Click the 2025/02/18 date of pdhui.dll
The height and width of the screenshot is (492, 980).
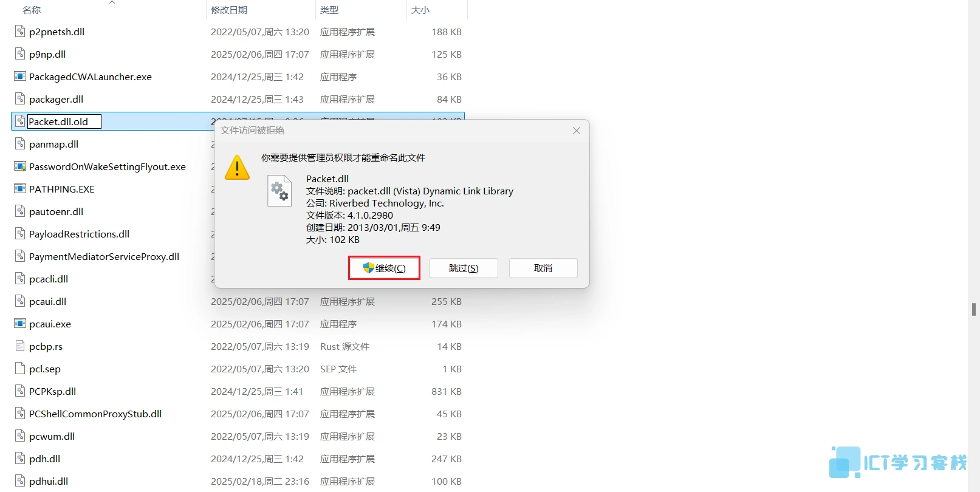[260, 481]
